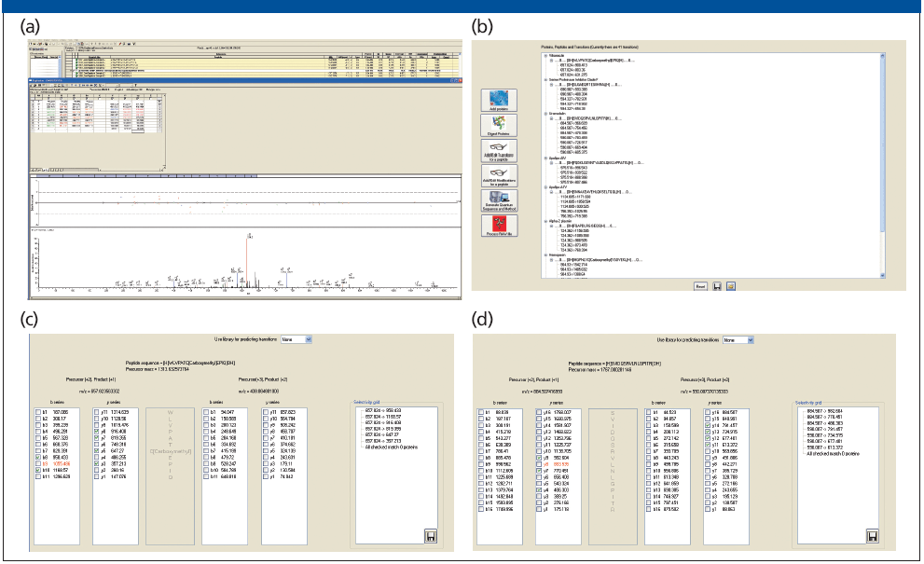Check y11 657.823 in panel (c) +3 series
The height and width of the screenshot is (564, 924).
pos(266,412)
